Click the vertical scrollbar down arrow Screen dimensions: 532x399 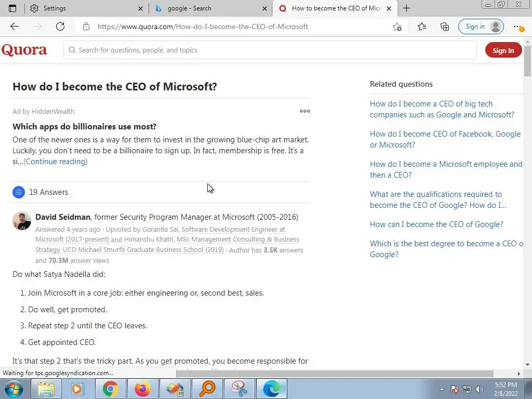(x=527, y=365)
